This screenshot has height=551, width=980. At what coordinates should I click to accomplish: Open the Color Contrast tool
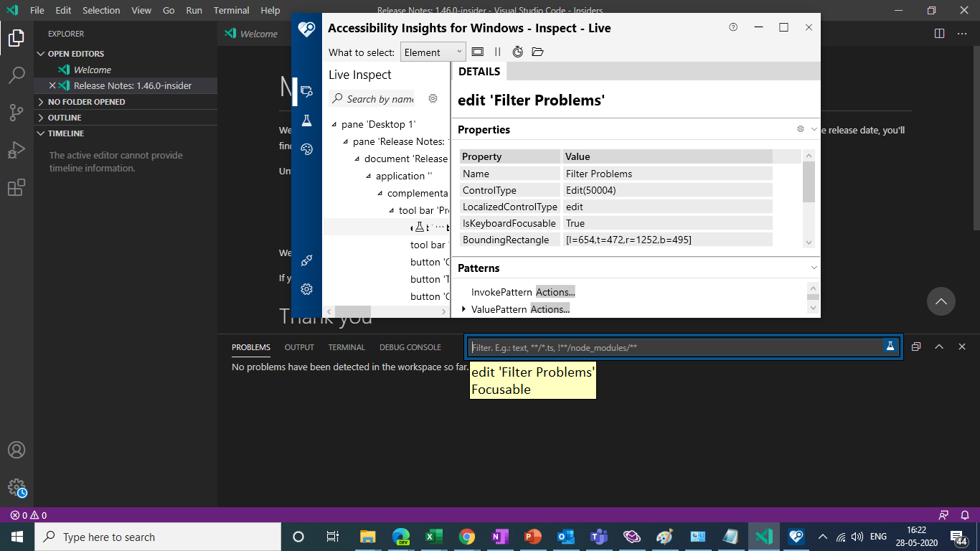[306, 149]
